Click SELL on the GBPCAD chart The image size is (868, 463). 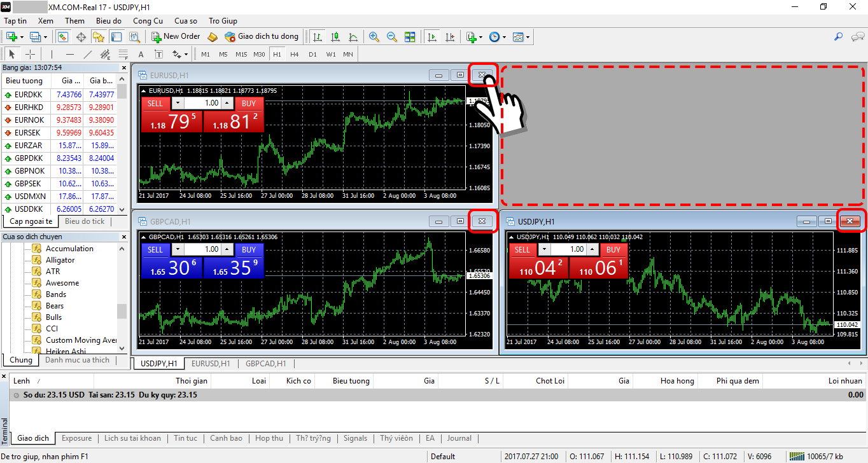(x=155, y=249)
